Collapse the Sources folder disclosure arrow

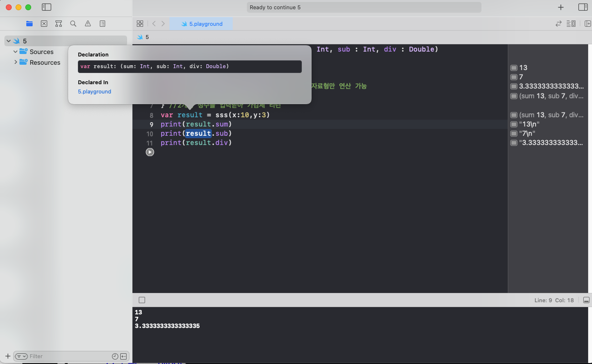[x=16, y=52]
